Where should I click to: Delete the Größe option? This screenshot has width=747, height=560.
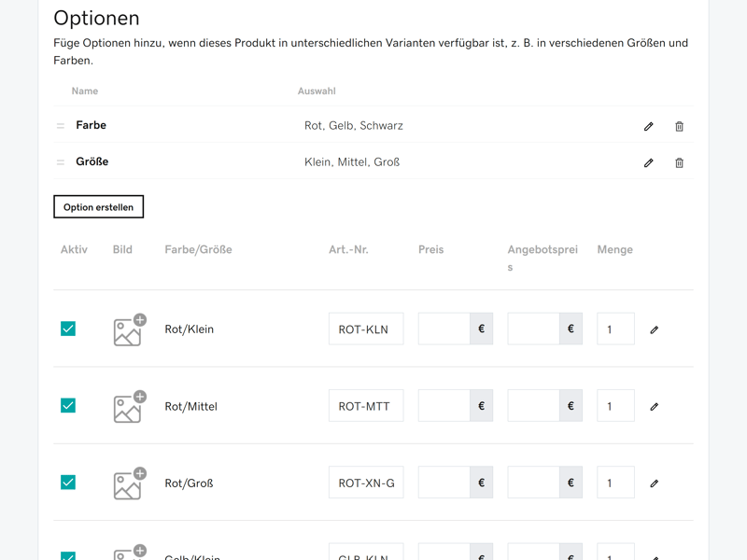(x=679, y=162)
